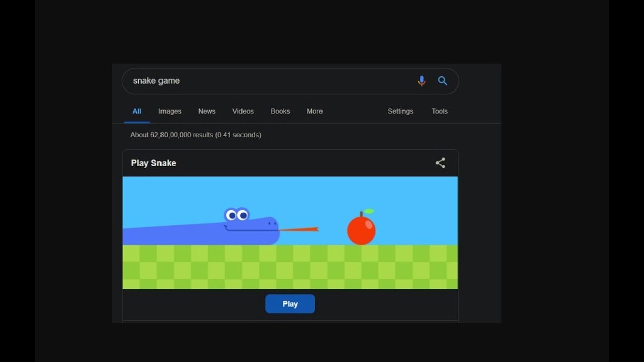Viewport: 644px width, 362px height.
Task: Open the Videos tab
Action: click(x=243, y=111)
